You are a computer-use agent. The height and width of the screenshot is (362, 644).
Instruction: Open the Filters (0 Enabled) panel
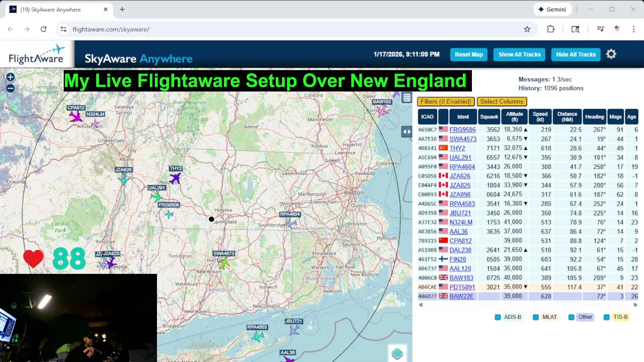tap(446, 102)
